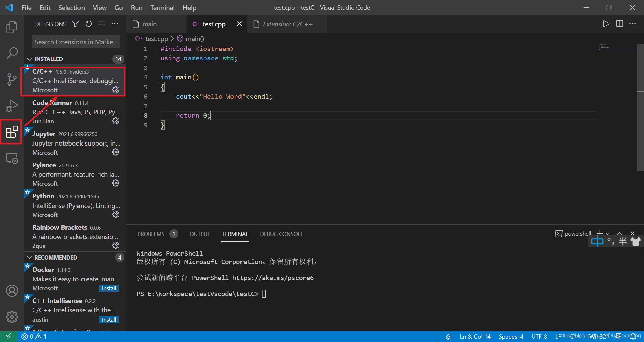The width and height of the screenshot is (644, 342).
Task: Toggle IME half-width character mode
Action: tap(623, 241)
